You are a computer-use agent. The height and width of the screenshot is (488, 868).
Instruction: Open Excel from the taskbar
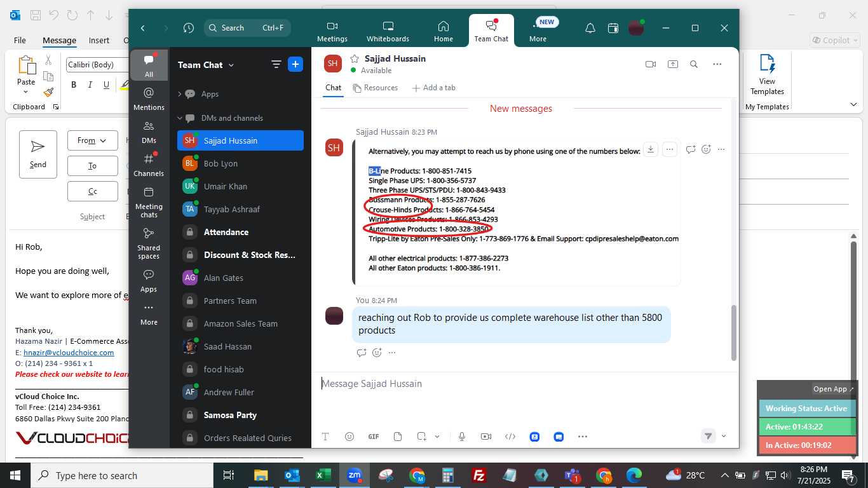click(323, 475)
